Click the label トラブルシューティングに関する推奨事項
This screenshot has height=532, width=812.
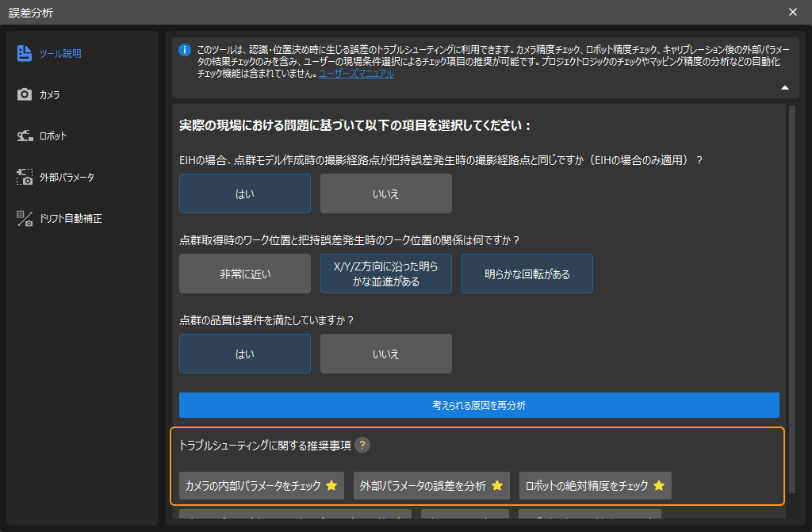(265, 445)
